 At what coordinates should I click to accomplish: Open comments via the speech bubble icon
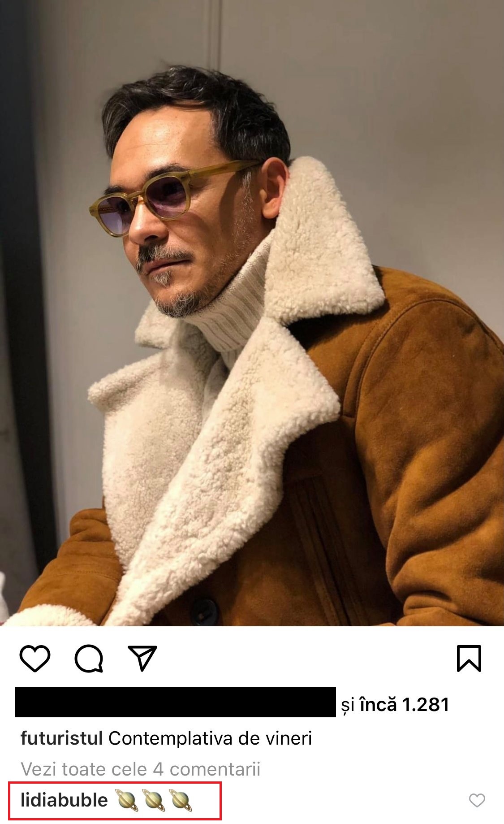(89, 659)
